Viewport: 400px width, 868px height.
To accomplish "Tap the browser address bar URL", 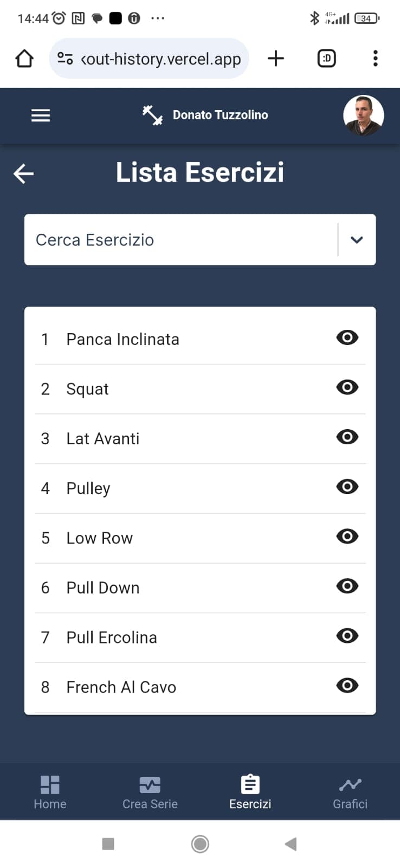I will (x=160, y=59).
